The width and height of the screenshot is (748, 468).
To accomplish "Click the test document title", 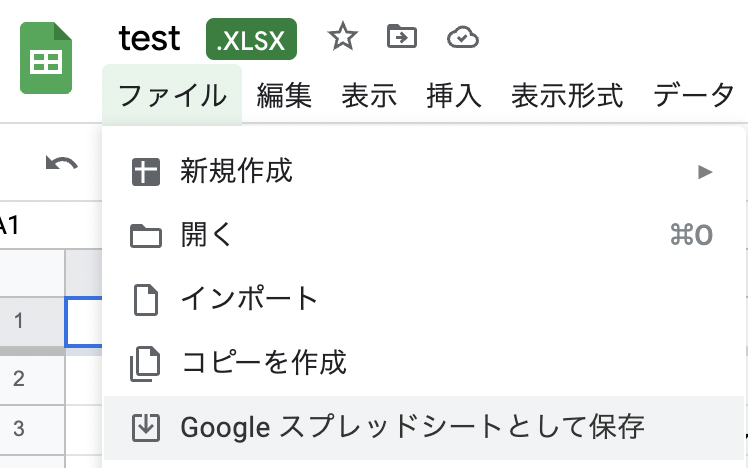I will (149, 39).
